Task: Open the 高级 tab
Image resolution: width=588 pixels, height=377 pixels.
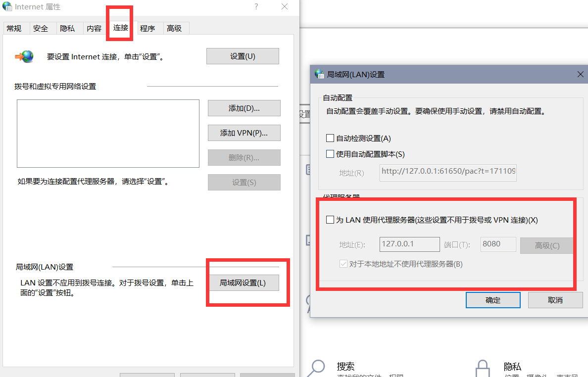Action: (174, 29)
